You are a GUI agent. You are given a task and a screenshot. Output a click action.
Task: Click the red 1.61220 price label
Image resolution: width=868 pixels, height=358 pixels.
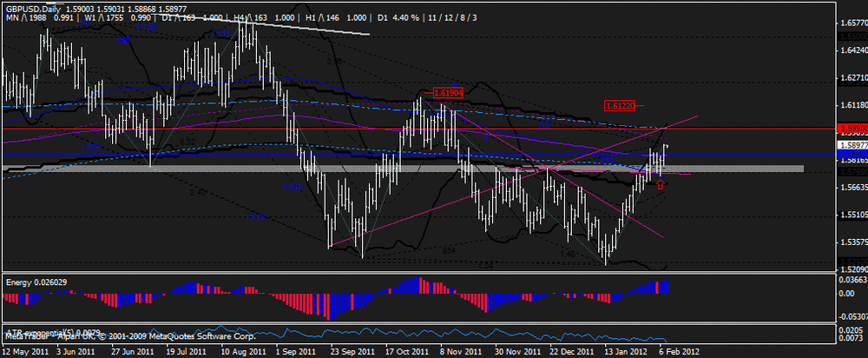pos(621,104)
